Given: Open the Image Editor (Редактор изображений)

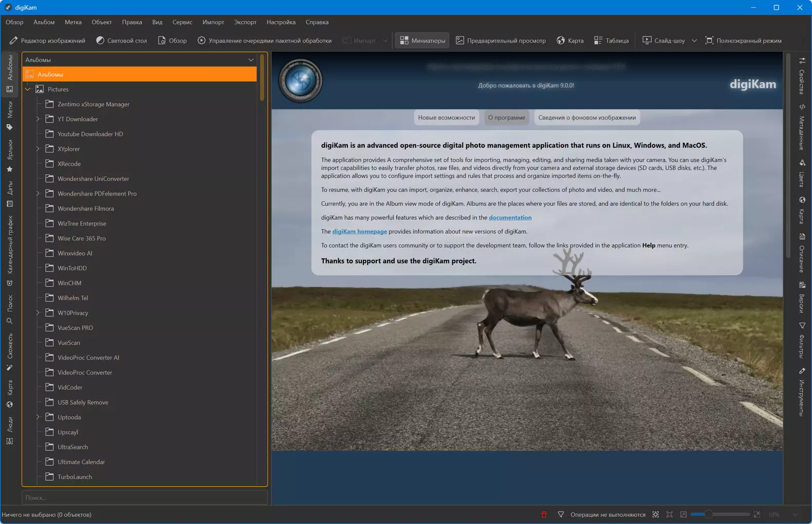Looking at the screenshot, I should 47,41.
